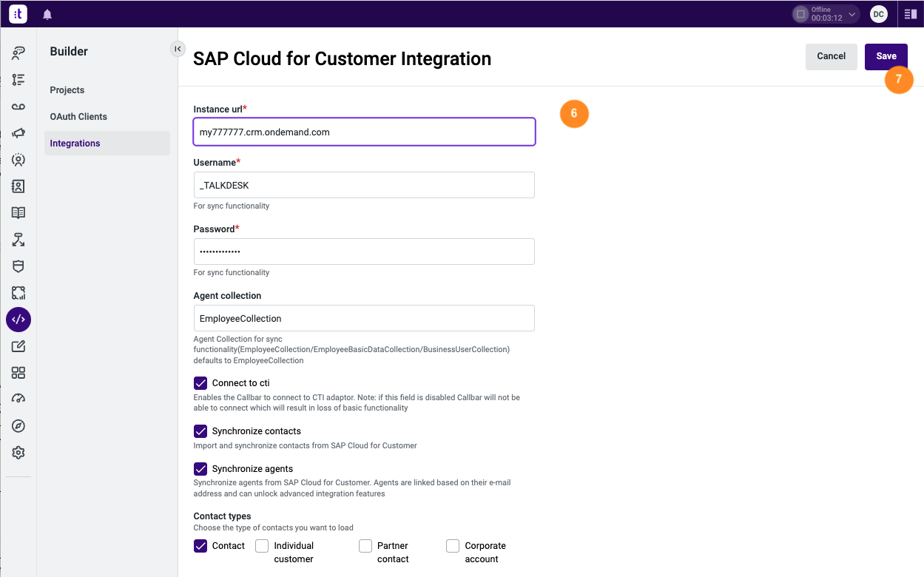Open the flow routing icon in sidebar

(18, 240)
